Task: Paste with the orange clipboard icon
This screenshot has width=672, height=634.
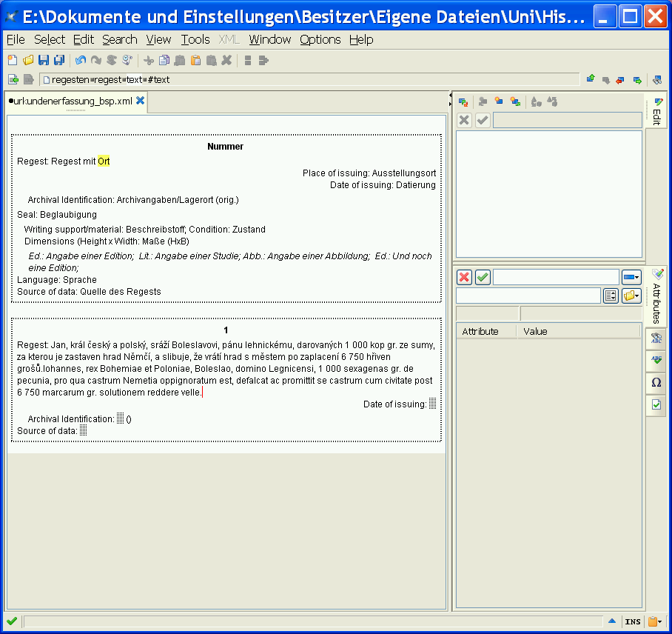Action: pyautogui.click(x=196, y=61)
